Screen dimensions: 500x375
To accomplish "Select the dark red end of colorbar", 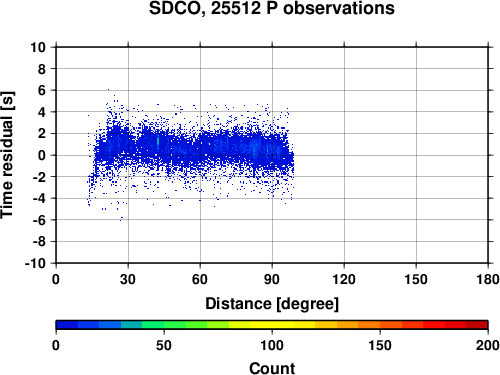I will pos(477,325).
